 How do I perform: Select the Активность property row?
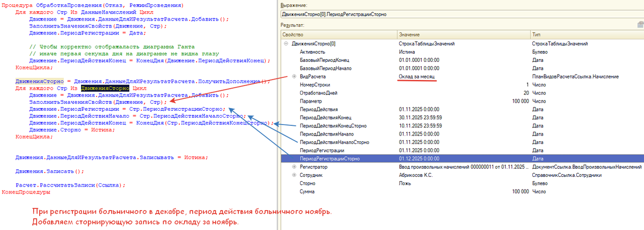pos(462,52)
